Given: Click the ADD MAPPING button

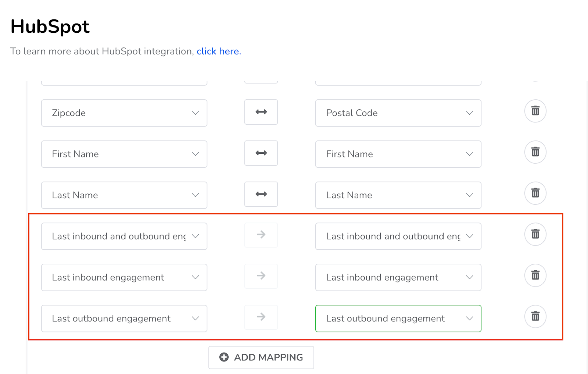Looking at the screenshot, I should (x=261, y=357).
